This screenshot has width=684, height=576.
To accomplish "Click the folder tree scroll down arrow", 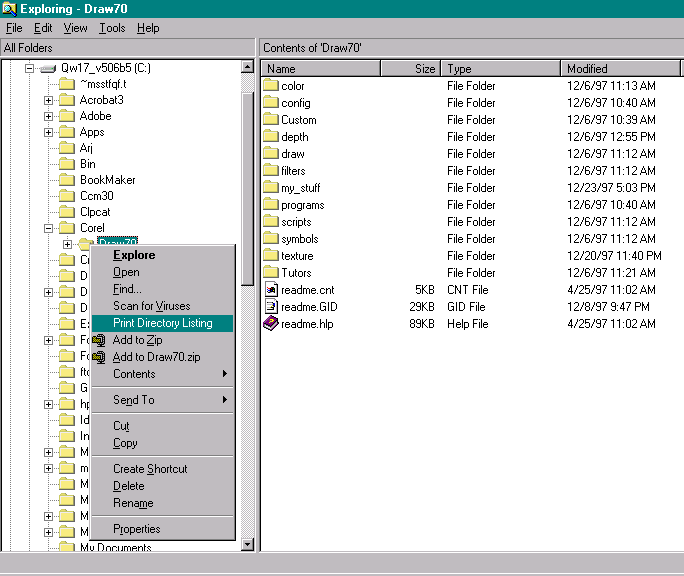I will tap(248, 544).
